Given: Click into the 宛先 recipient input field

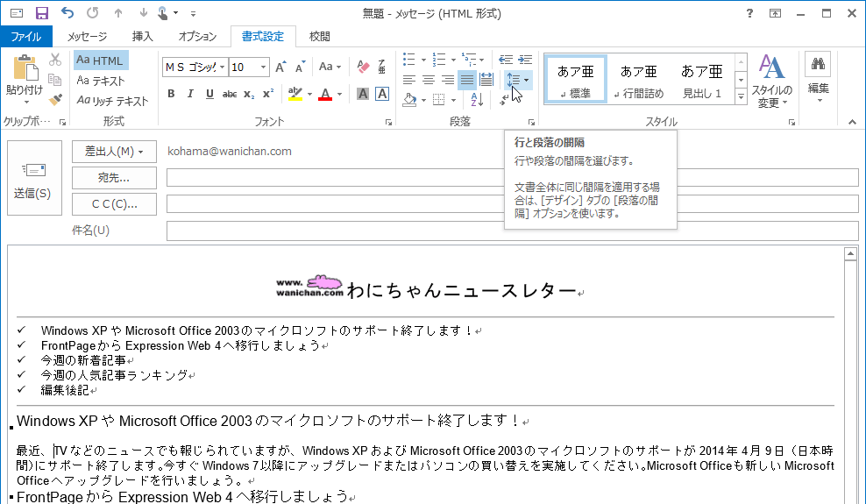Looking at the screenshot, I should [513, 178].
